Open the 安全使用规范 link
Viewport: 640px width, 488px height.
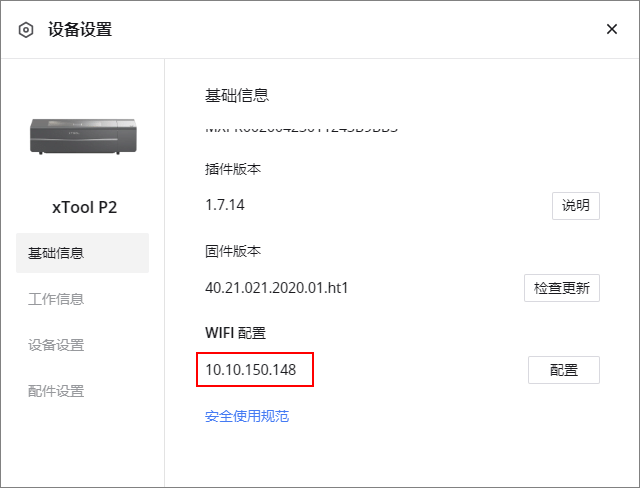(247, 416)
